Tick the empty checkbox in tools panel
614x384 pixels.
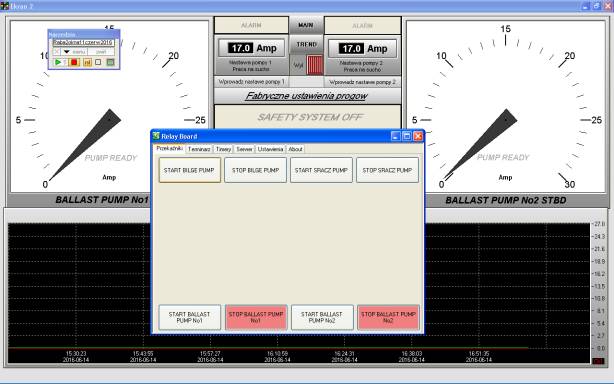coord(98,62)
